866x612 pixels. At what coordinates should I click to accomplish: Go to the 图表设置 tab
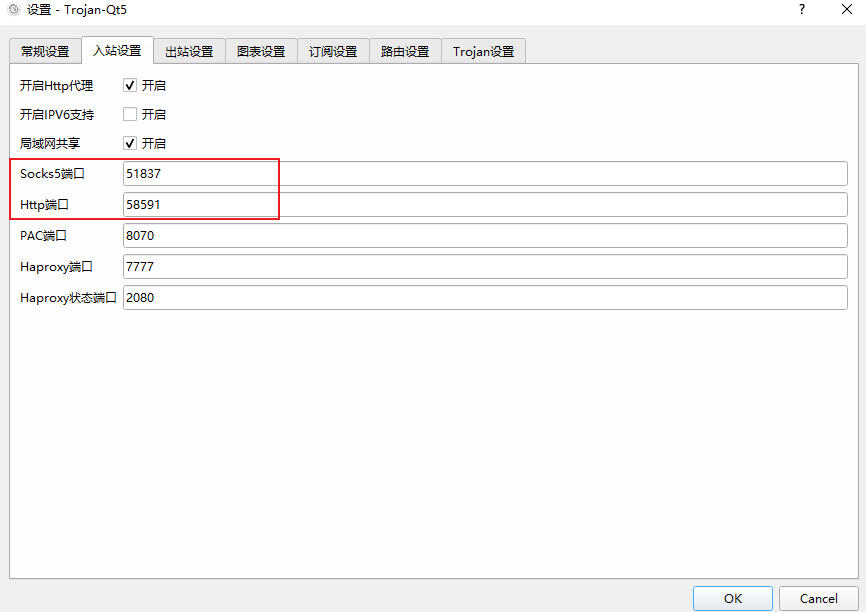(x=261, y=52)
